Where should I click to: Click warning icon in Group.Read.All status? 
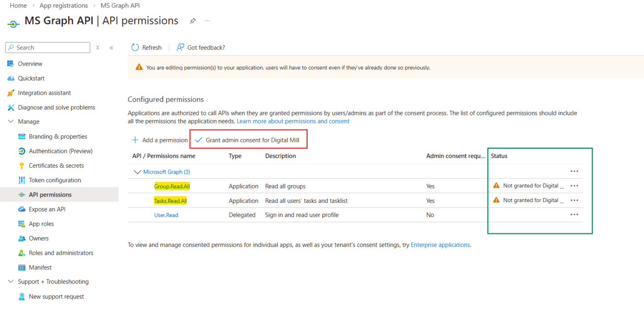(x=496, y=186)
